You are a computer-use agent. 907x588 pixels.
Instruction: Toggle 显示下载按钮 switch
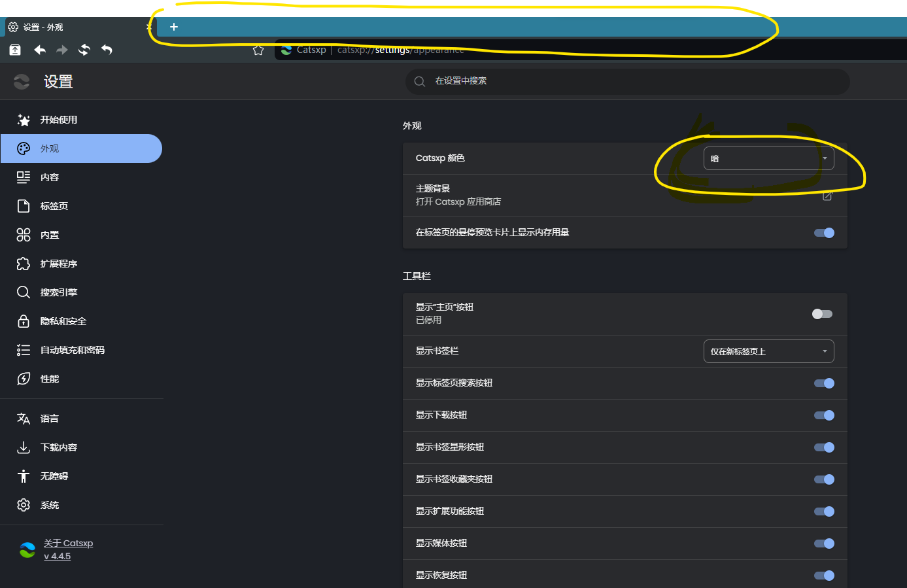point(824,415)
